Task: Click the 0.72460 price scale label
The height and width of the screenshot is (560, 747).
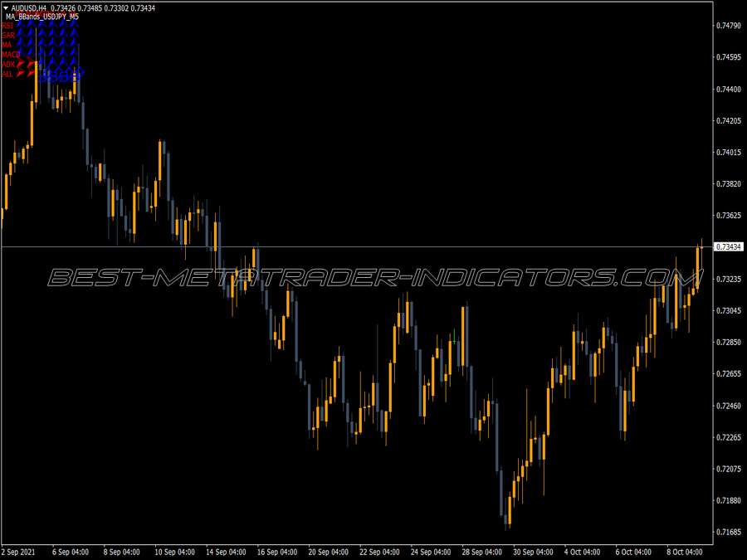Action: [729, 406]
